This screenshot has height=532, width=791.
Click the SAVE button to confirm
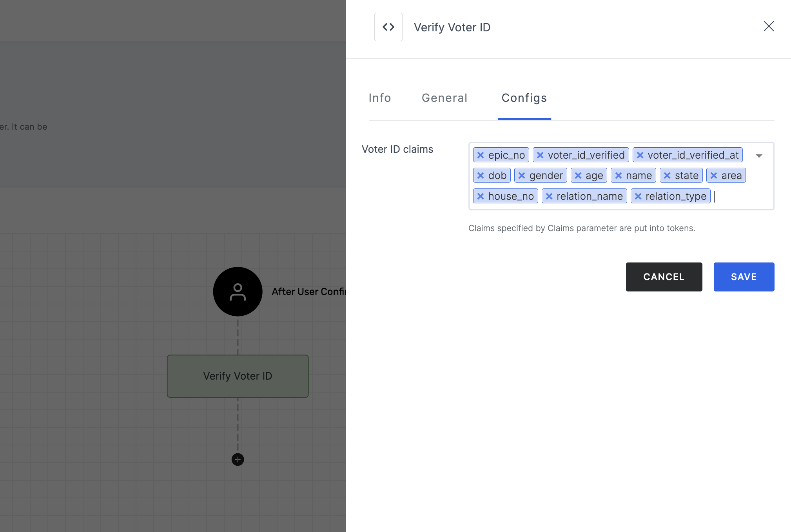coord(744,277)
